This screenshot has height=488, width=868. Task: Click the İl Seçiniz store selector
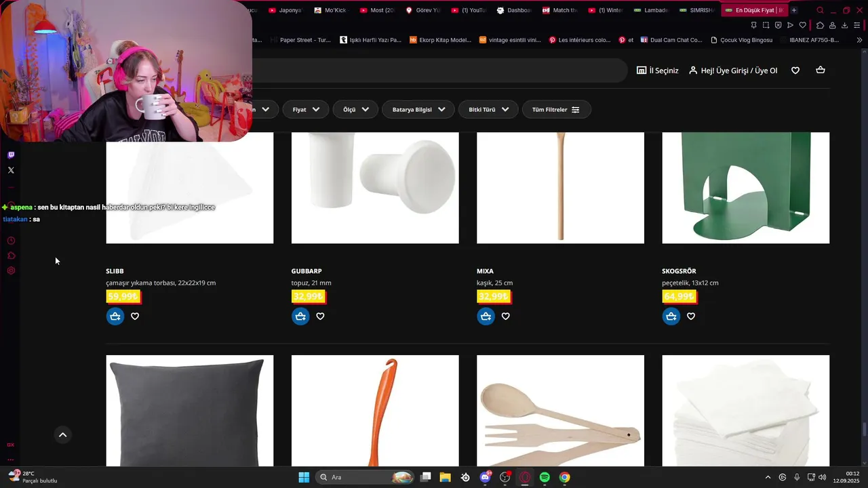[657, 70]
